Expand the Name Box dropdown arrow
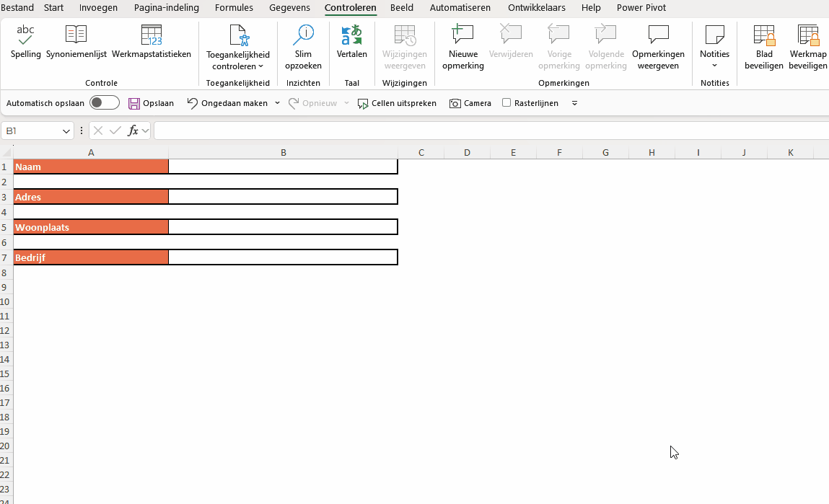 66,131
